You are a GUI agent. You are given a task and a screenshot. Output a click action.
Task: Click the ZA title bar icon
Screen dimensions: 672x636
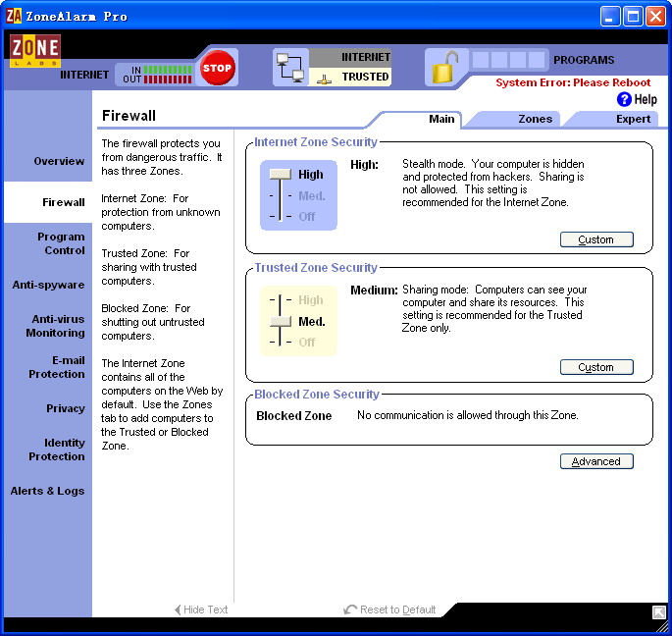click(14, 17)
